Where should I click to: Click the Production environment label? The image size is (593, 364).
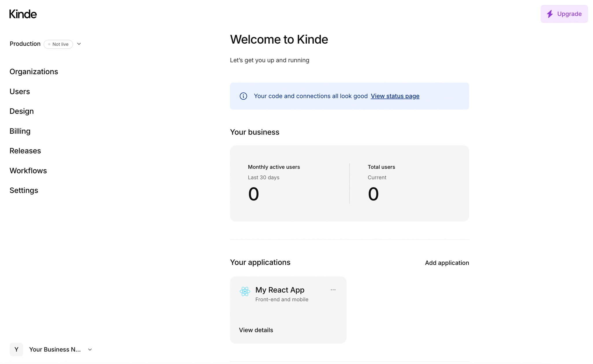pos(25,44)
